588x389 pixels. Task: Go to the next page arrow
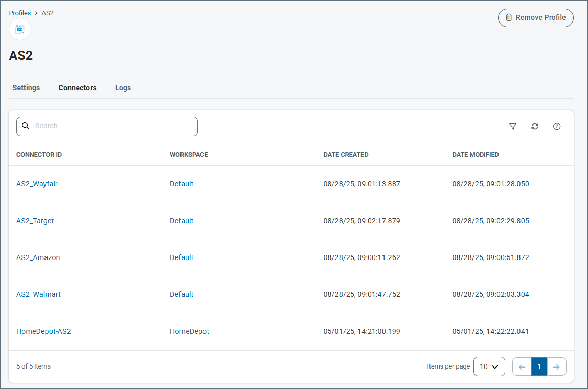[x=556, y=366]
